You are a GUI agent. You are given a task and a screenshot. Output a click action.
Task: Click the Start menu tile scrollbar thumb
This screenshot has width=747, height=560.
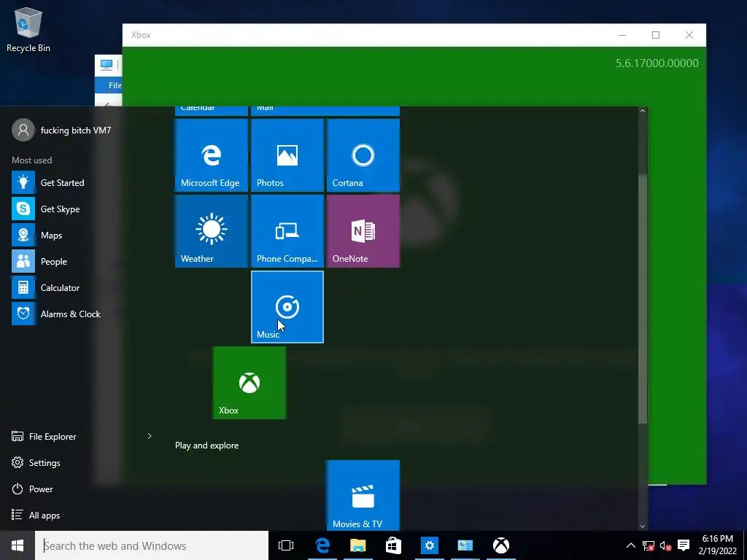[643, 298]
